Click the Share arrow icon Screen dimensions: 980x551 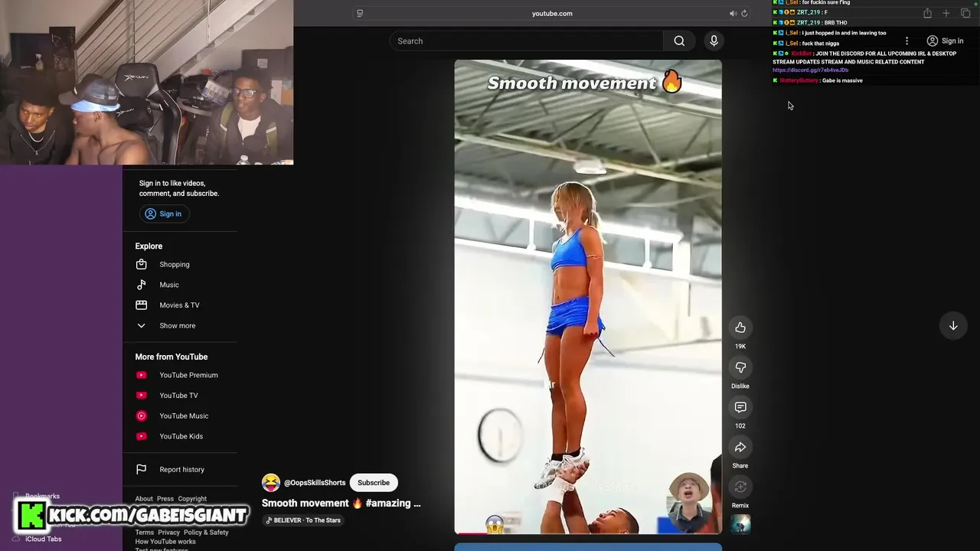coord(740,447)
